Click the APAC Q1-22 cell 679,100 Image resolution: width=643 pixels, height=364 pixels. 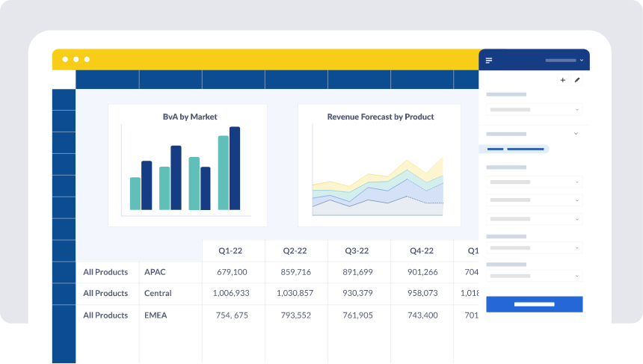232,272
